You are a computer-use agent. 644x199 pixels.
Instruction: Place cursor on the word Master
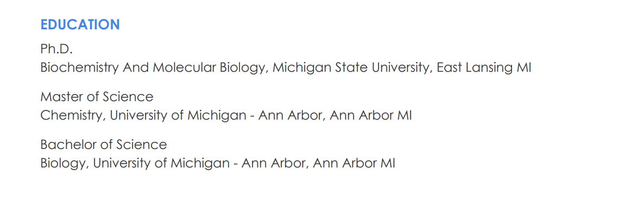pyautogui.click(x=60, y=97)
